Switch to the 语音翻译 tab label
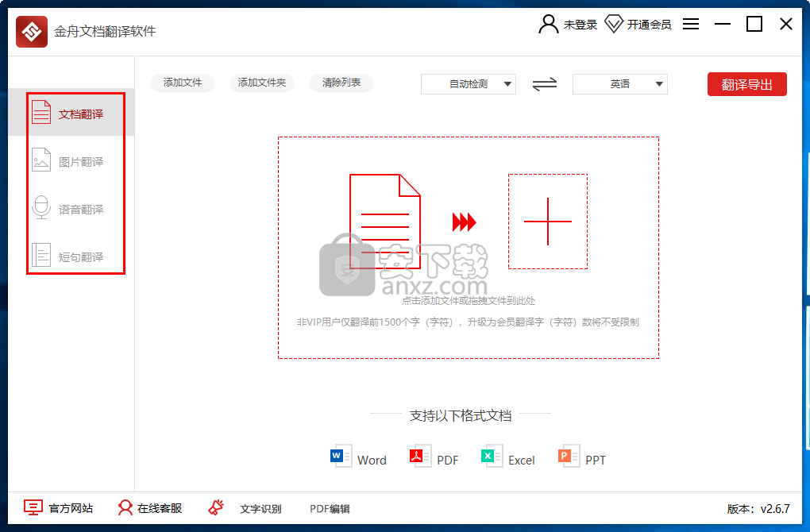Screen dimensions: 810x532 pos(81,210)
